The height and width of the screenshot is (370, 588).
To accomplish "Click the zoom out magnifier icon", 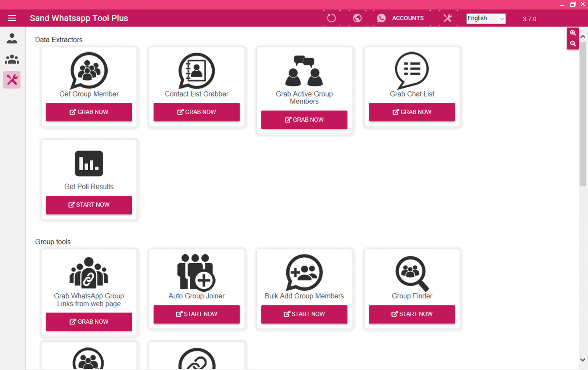I will [x=573, y=44].
